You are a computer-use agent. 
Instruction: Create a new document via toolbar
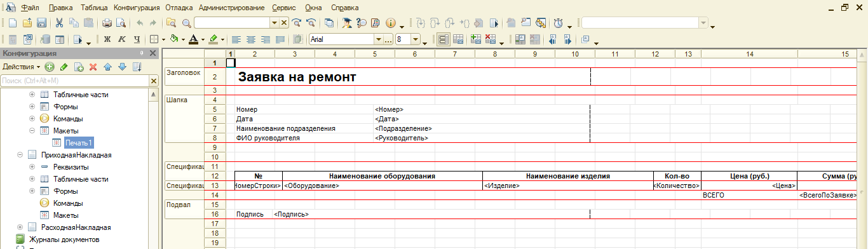click(x=13, y=23)
